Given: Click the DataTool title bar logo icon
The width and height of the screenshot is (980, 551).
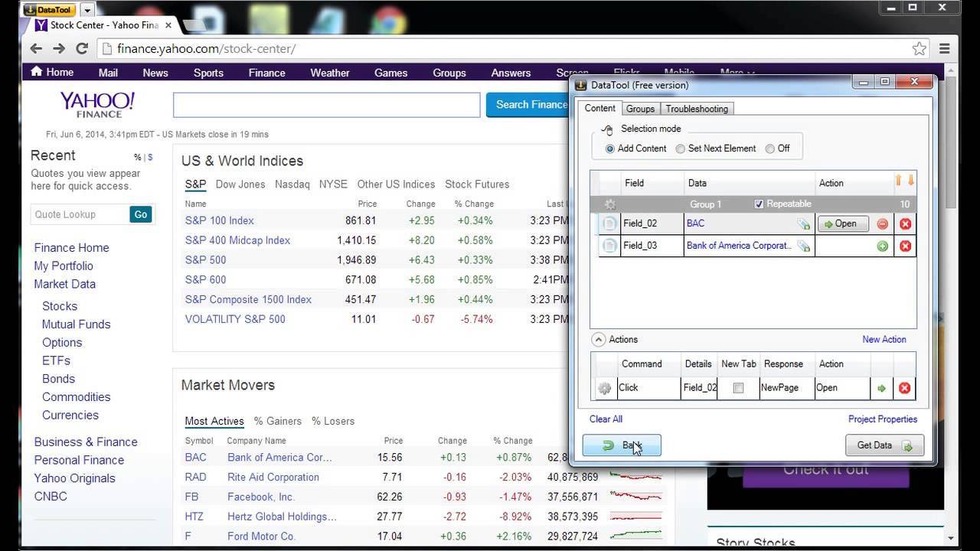Looking at the screenshot, I should (x=581, y=85).
